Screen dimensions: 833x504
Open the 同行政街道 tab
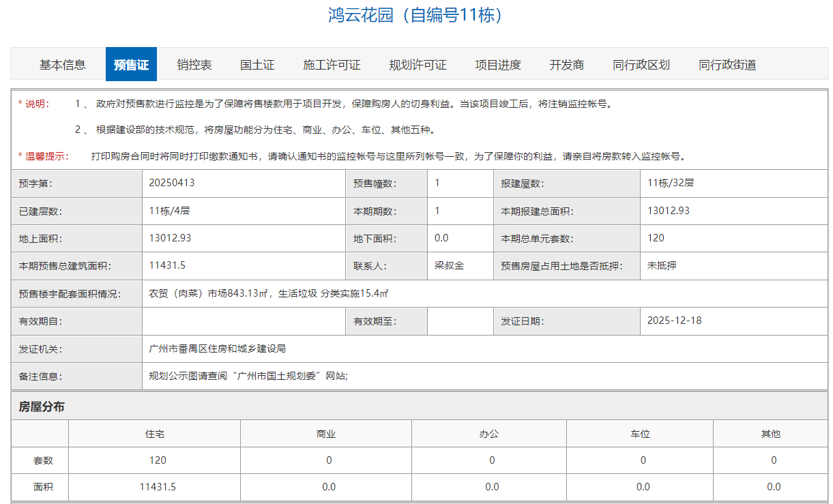727,65
